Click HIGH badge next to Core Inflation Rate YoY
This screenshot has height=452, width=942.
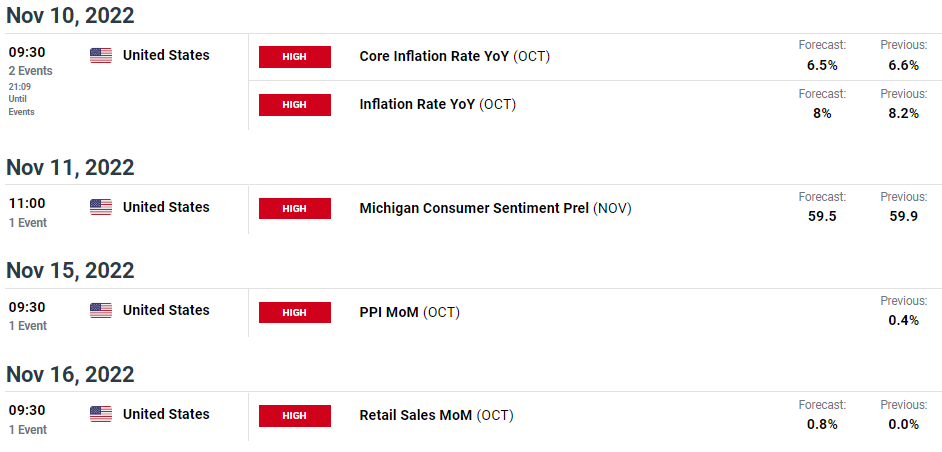[294, 57]
